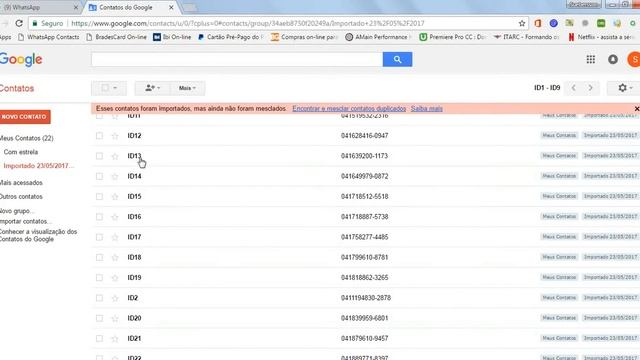Open the BradesCard On-line bookmark
The image size is (640, 360).
116,37
